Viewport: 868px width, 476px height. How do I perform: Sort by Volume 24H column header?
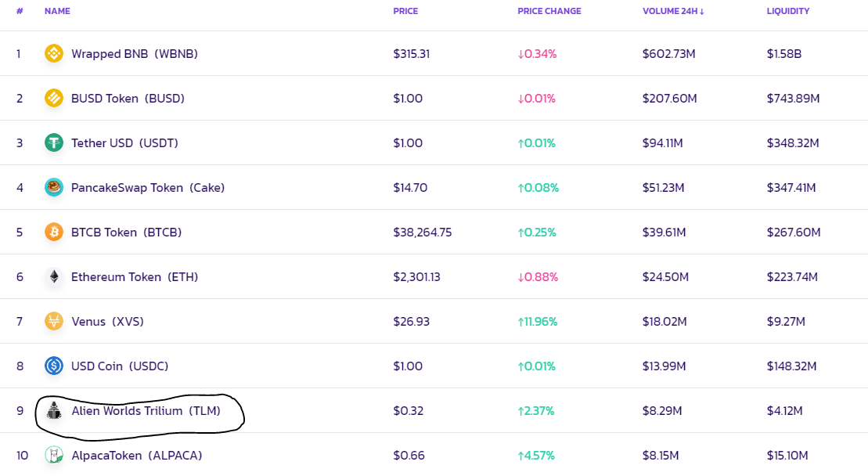pyautogui.click(x=673, y=11)
